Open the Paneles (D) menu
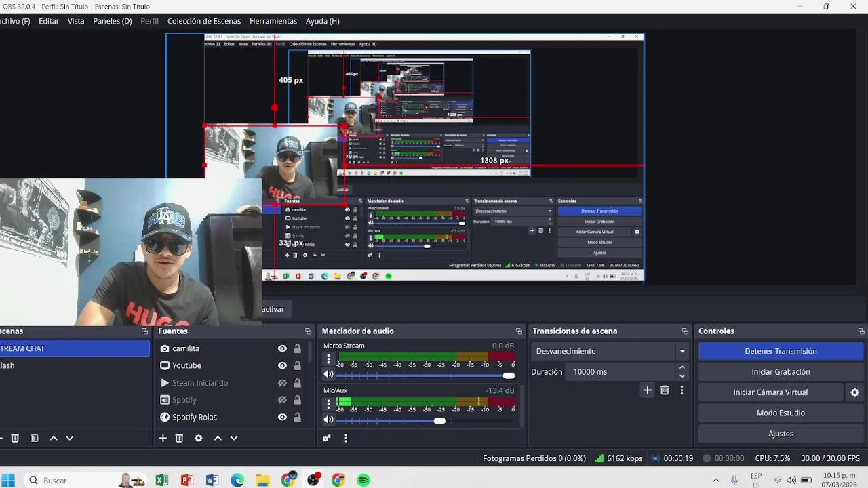 tap(113, 21)
